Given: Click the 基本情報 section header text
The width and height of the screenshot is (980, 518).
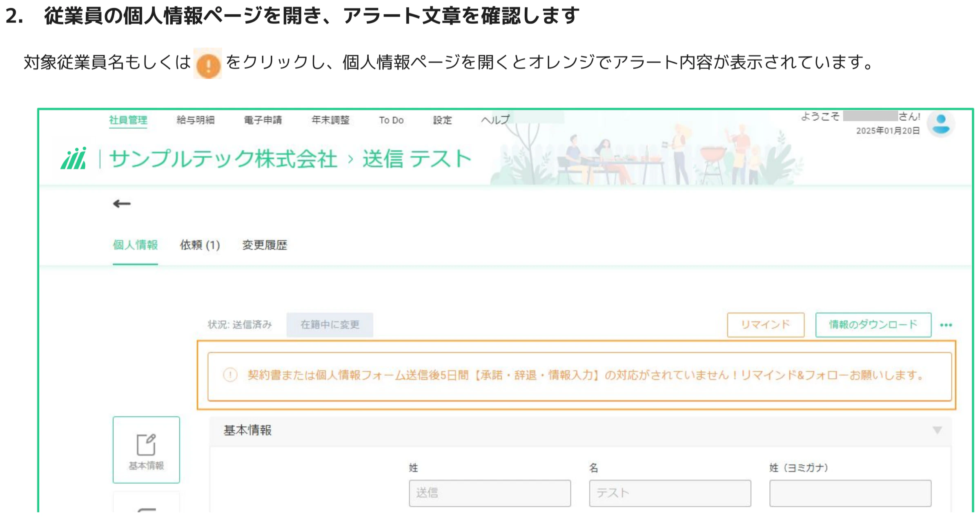Looking at the screenshot, I should pyautogui.click(x=247, y=430).
